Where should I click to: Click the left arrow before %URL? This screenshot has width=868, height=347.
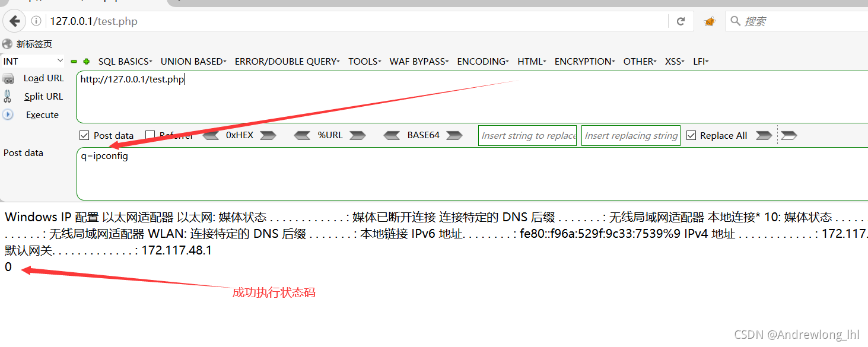point(302,135)
